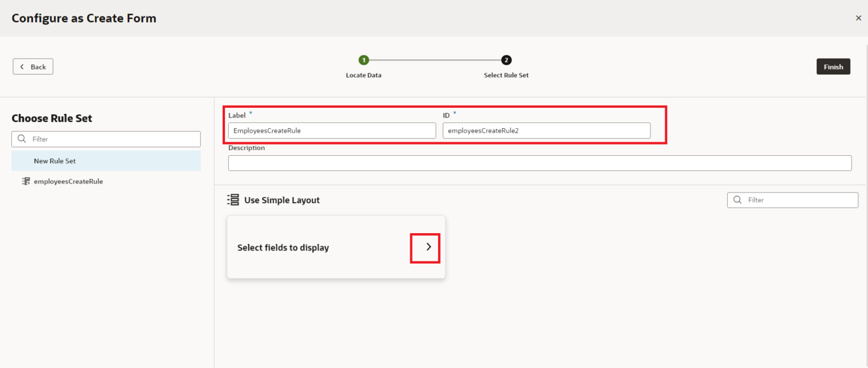
Task: Close the Configure as Create Form dialog
Action: (858, 18)
